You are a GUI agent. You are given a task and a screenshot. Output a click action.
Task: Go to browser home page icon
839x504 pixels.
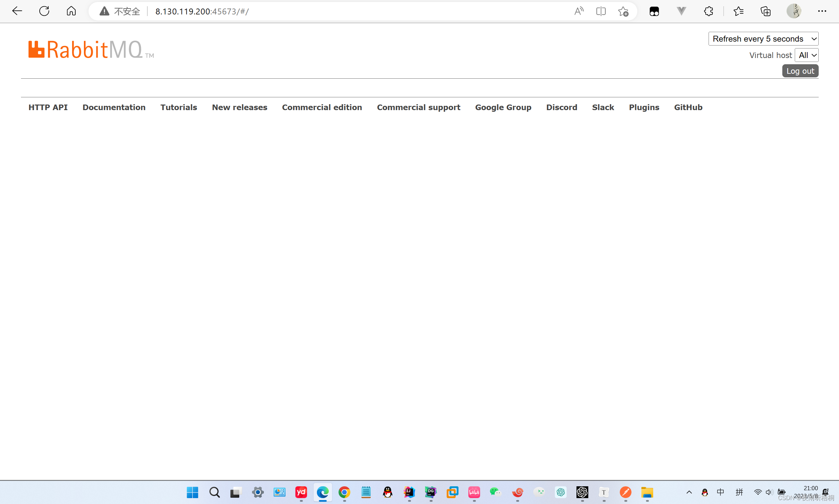[x=71, y=11]
